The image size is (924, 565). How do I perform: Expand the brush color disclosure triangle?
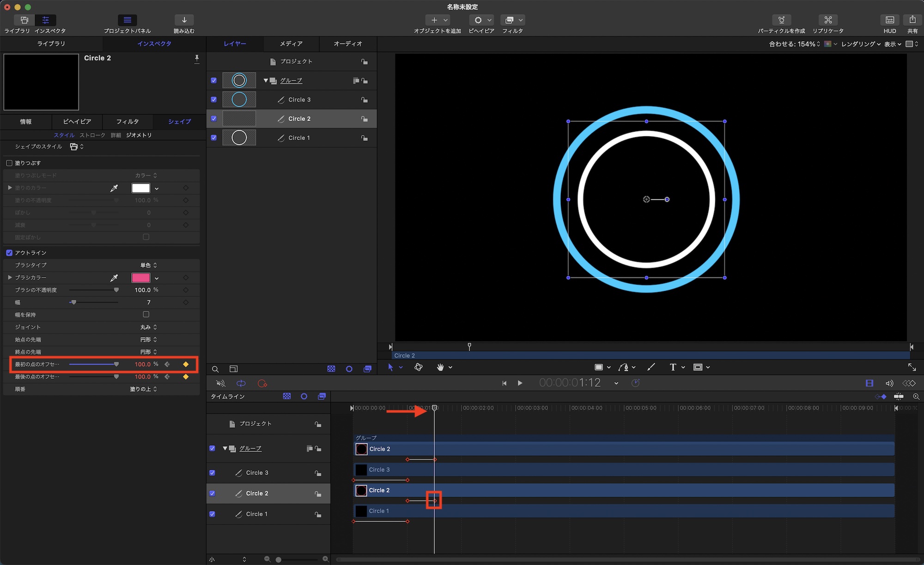click(10, 278)
